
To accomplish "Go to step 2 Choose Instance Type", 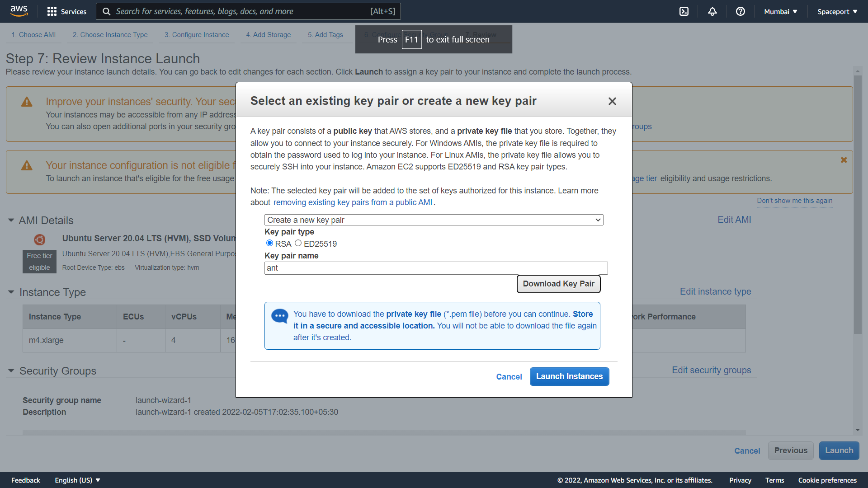I will 110,35.
